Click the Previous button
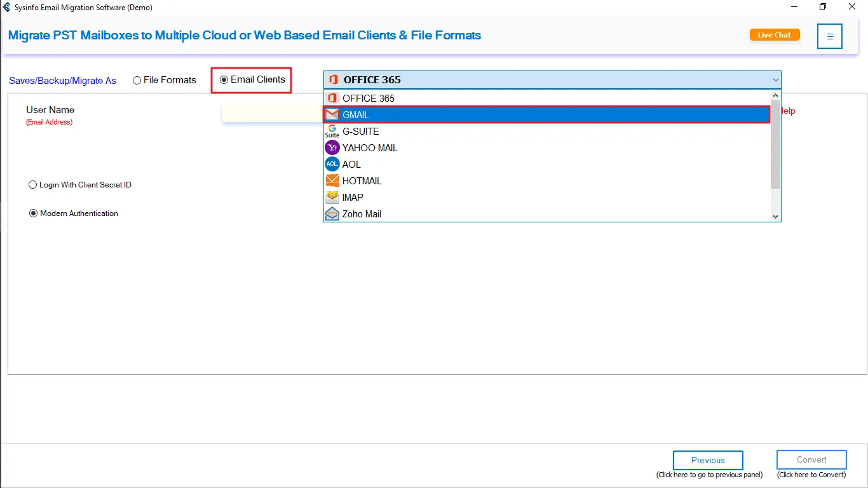The width and height of the screenshot is (868, 488). [708, 460]
